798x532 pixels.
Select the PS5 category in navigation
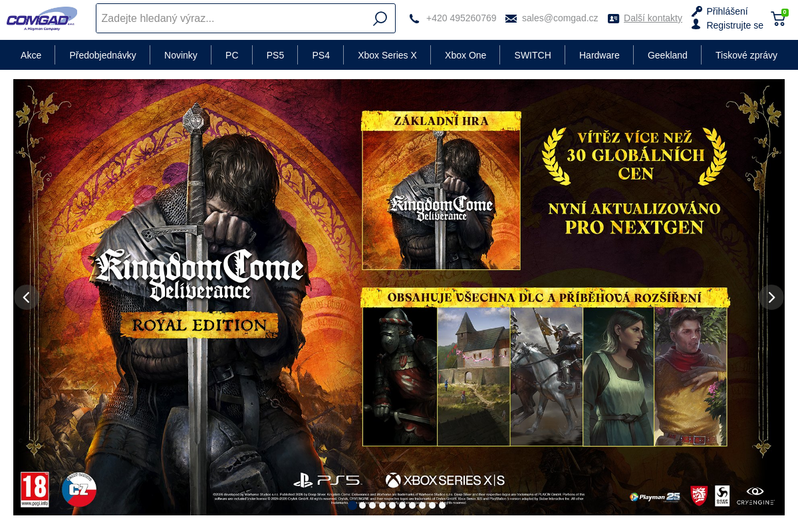pos(275,55)
